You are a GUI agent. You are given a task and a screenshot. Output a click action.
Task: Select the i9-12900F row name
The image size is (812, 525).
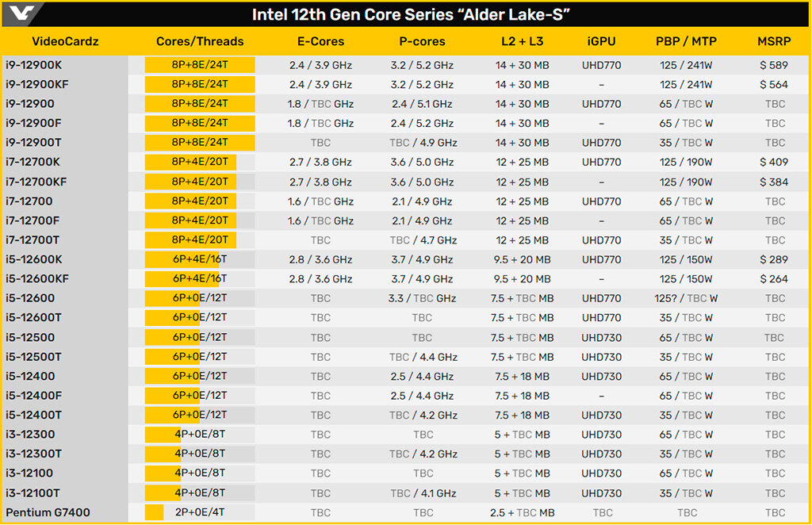(33, 123)
